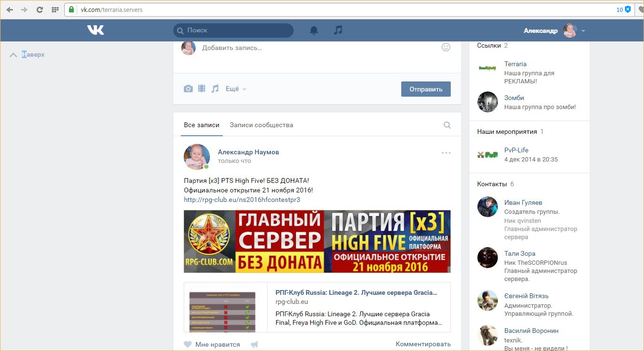Open the PvP-Life event icon
The width and height of the screenshot is (644, 351).
(x=487, y=154)
